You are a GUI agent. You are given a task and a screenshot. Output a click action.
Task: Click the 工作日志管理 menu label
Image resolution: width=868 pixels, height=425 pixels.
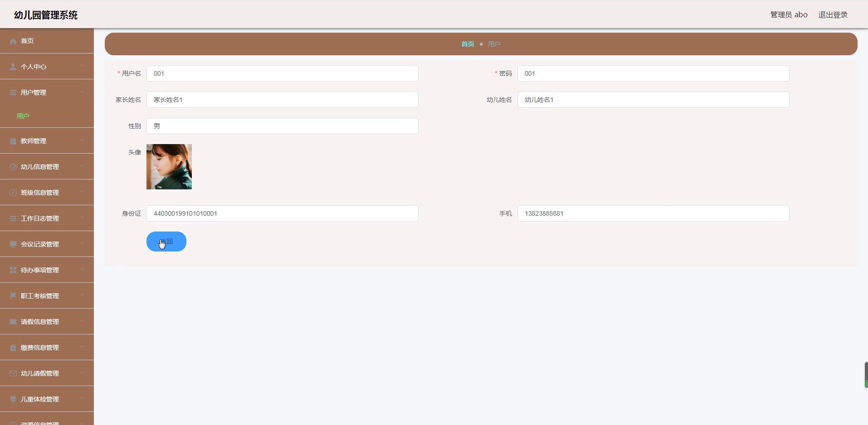[x=40, y=218]
